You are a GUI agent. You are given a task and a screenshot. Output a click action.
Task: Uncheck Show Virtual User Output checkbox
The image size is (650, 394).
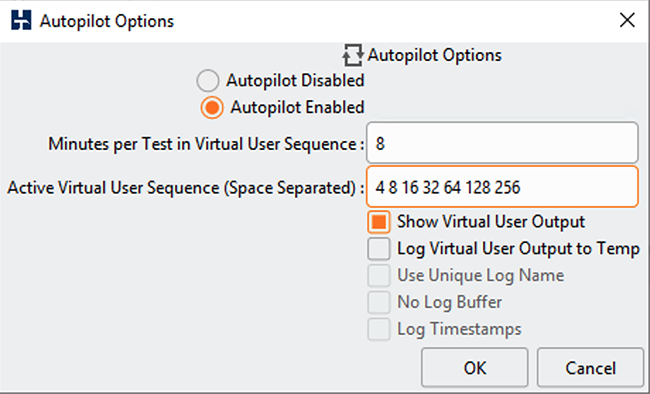pyautogui.click(x=378, y=221)
